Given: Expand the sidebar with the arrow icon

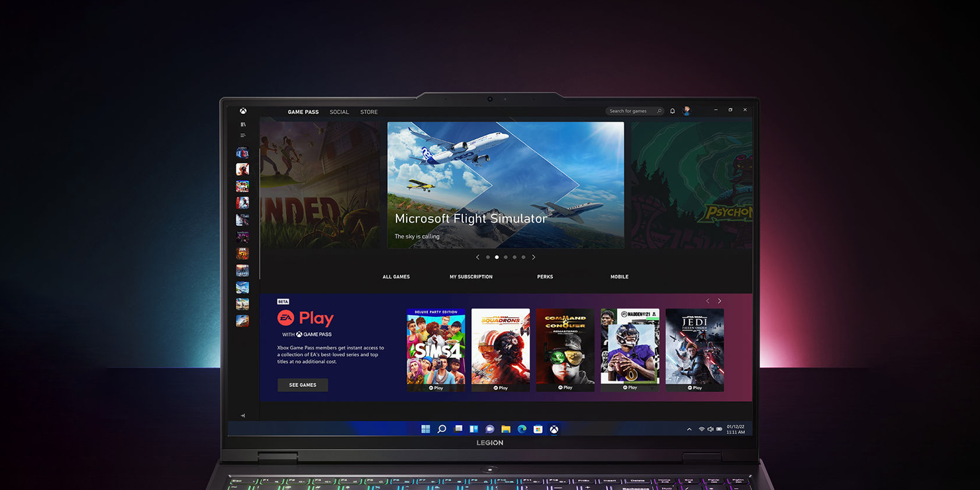Looking at the screenshot, I should [242, 416].
